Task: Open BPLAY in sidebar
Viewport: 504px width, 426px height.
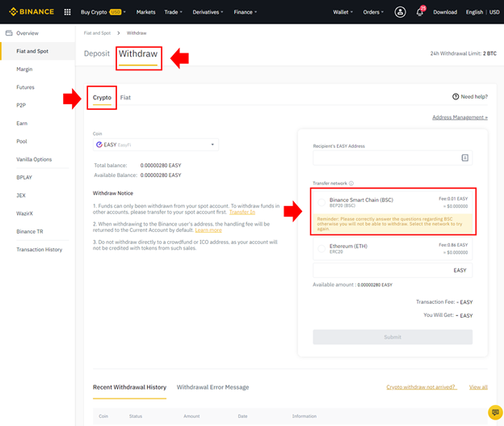Action: pyautogui.click(x=24, y=177)
